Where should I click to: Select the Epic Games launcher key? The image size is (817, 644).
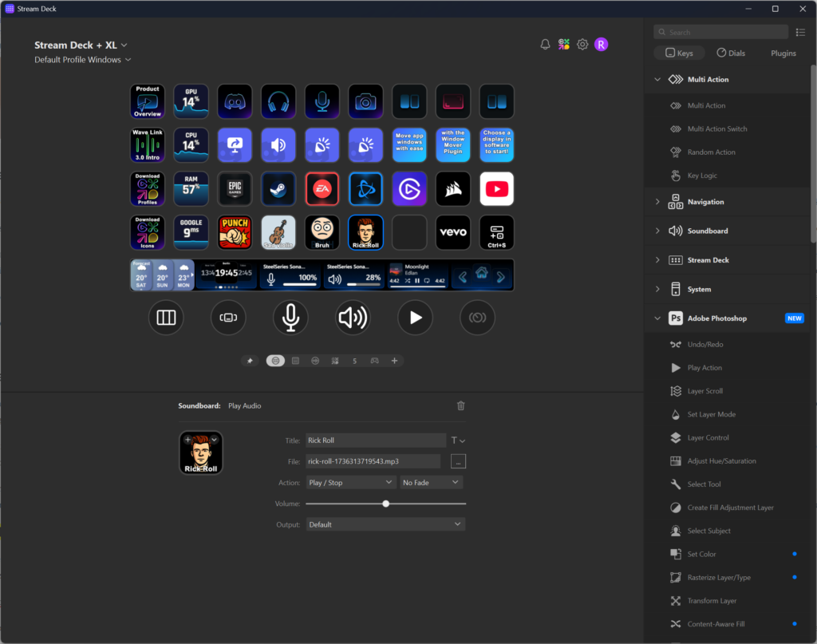click(x=235, y=188)
